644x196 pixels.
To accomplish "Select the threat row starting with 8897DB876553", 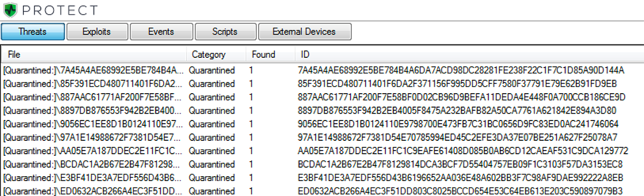I will 322,110.
